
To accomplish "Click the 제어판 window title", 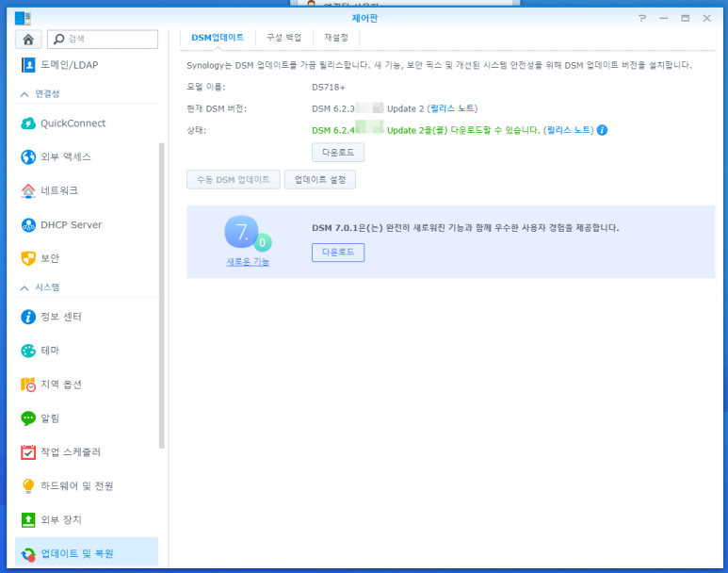I will [364, 18].
